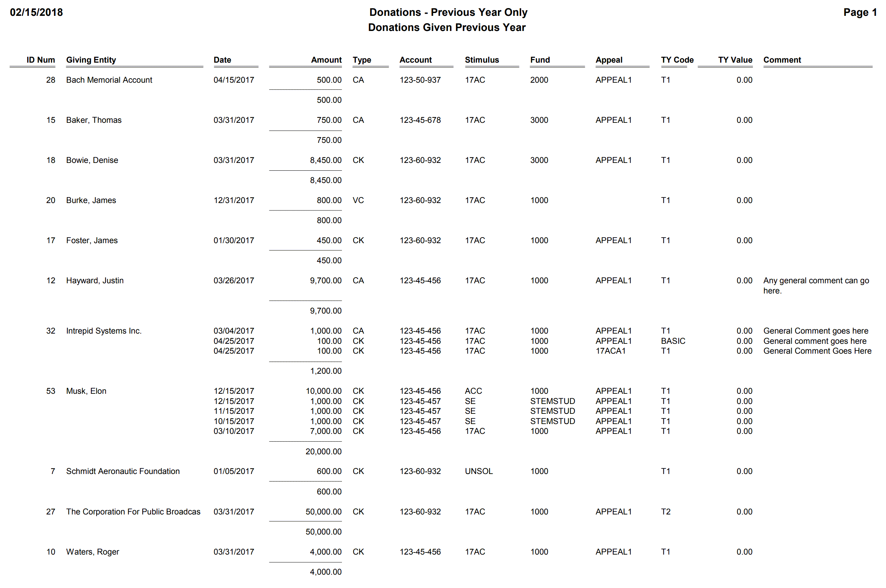This screenshot has width=886, height=588.
Task: Click the 'Account' column header
Action: (416, 60)
